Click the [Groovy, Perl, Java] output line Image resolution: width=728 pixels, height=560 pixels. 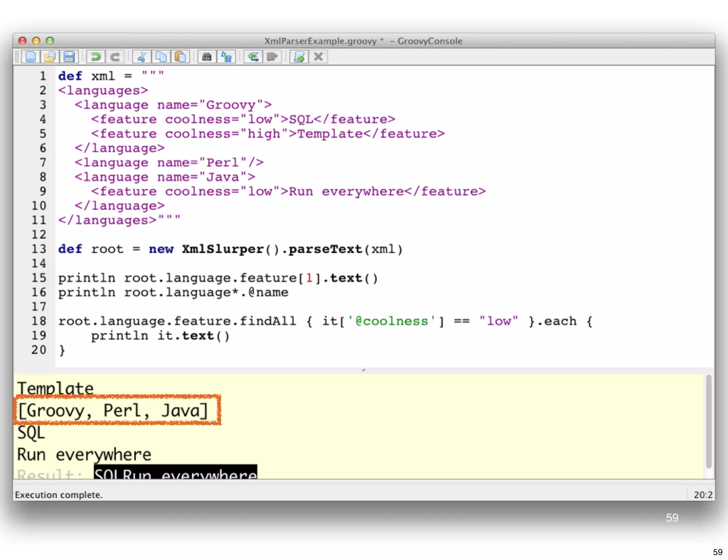(x=113, y=411)
